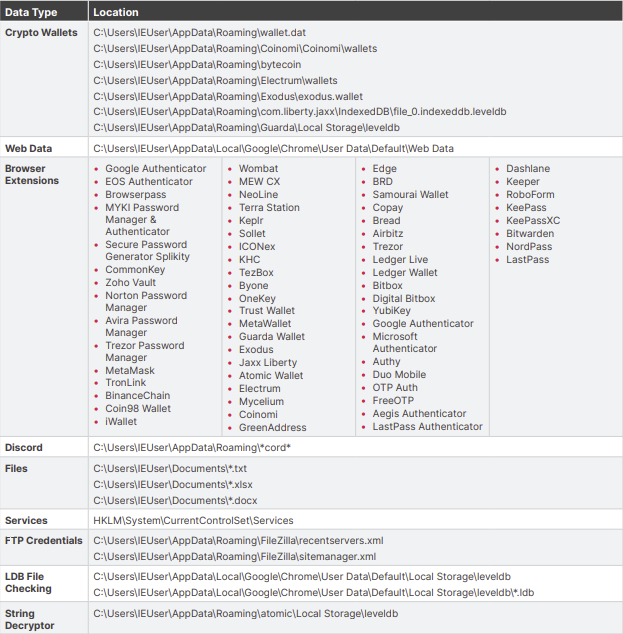Select 'Norton Password Manager' item
623x634 pixels.
[x=146, y=301]
